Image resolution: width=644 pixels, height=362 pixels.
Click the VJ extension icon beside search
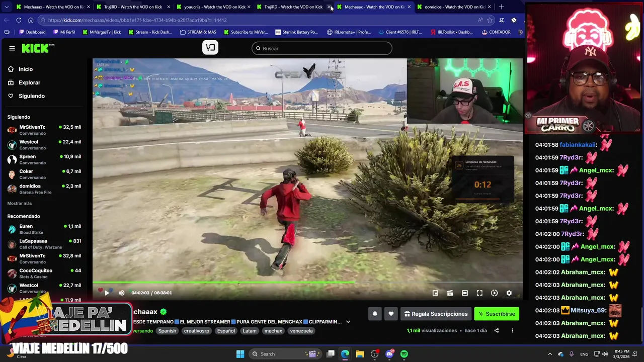[210, 47]
